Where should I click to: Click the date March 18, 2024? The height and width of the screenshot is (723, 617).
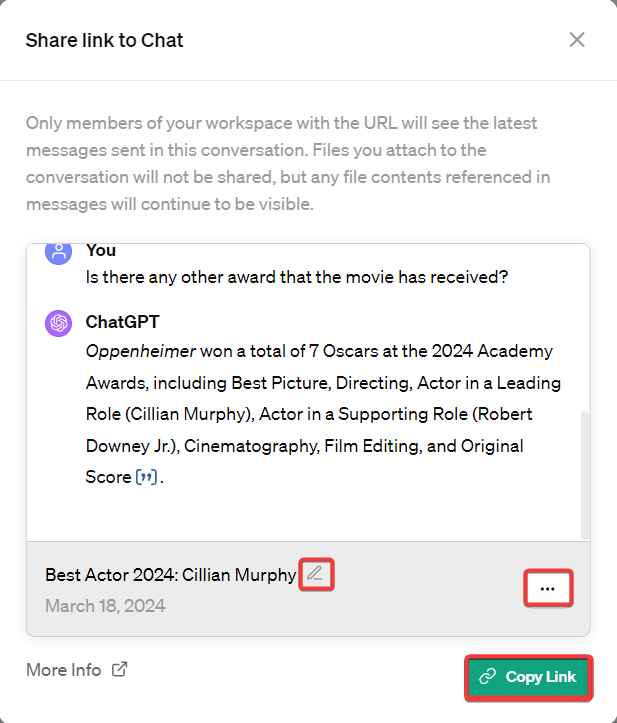point(105,606)
